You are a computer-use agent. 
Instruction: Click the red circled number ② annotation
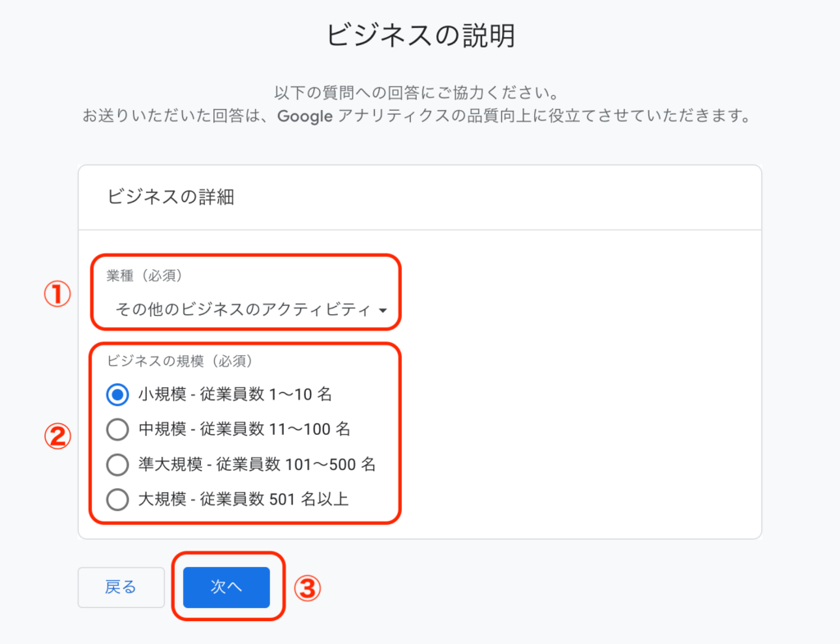pyautogui.click(x=57, y=436)
